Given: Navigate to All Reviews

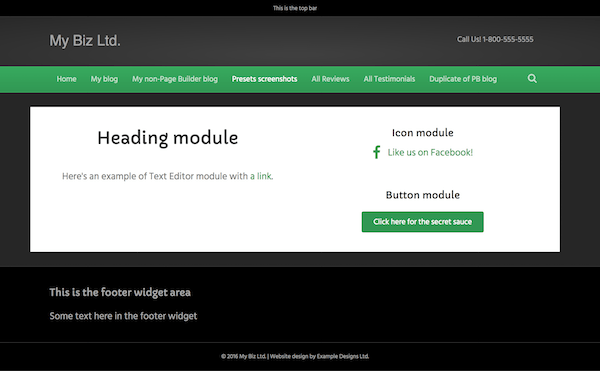Looking at the screenshot, I should pyautogui.click(x=330, y=79).
